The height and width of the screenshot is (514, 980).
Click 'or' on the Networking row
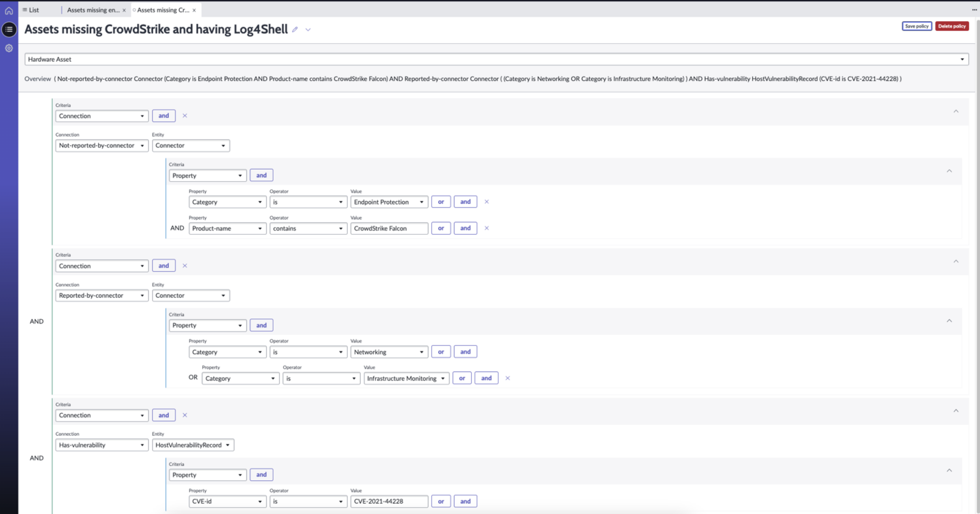(441, 352)
